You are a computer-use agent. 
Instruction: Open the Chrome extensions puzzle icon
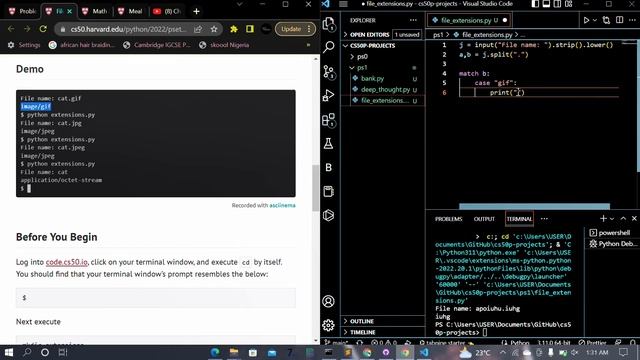tap(234, 29)
